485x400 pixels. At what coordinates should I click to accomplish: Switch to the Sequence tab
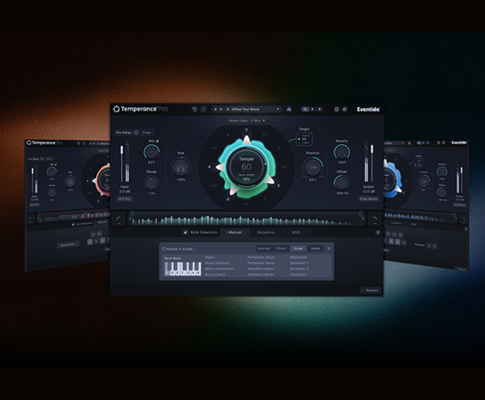pos(266,232)
